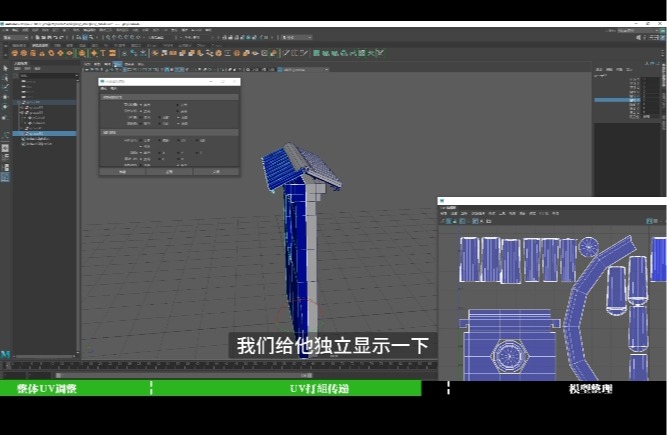Open Edit menu in Transfer Attributes dialog
The width and height of the screenshot is (667, 435).
[x=103, y=88]
